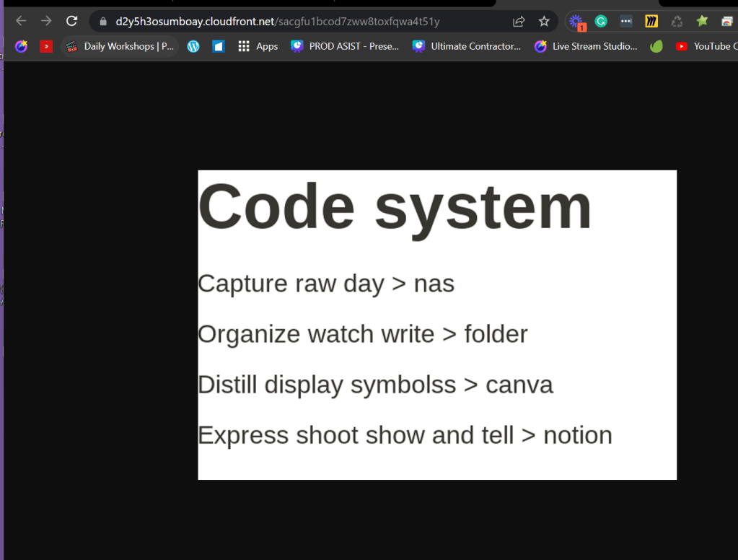This screenshot has width=738, height=560.
Task: Click the line Organize watch write > folder
Action: 363,334
